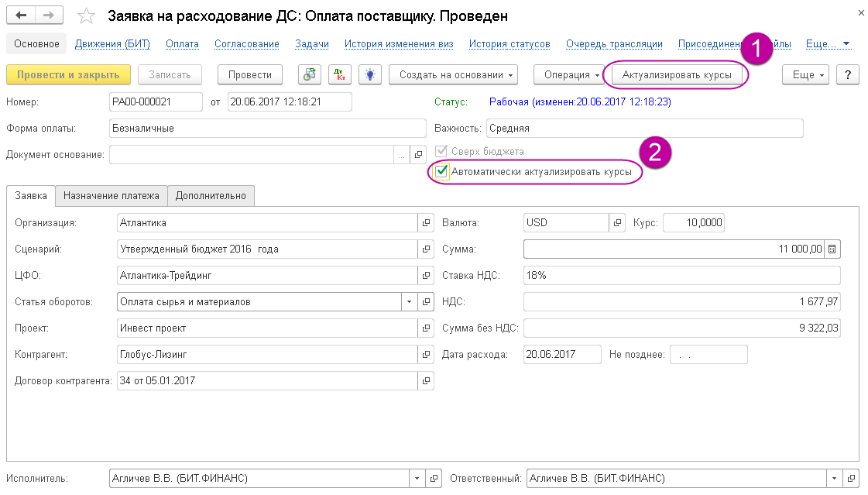Image resolution: width=868 pixels, height=495 pixels.
Task: Toggle the Сверх бюджета checkbox
Action: [441, 151]
